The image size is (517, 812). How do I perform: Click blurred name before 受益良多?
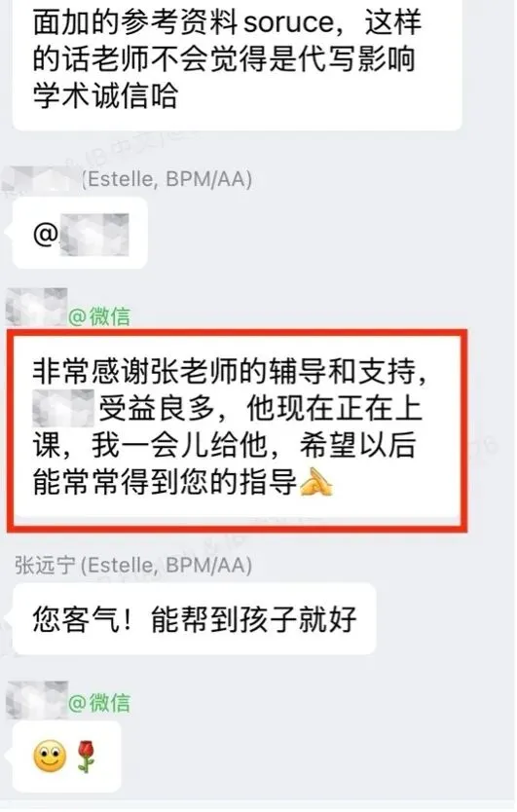(63, 408)
